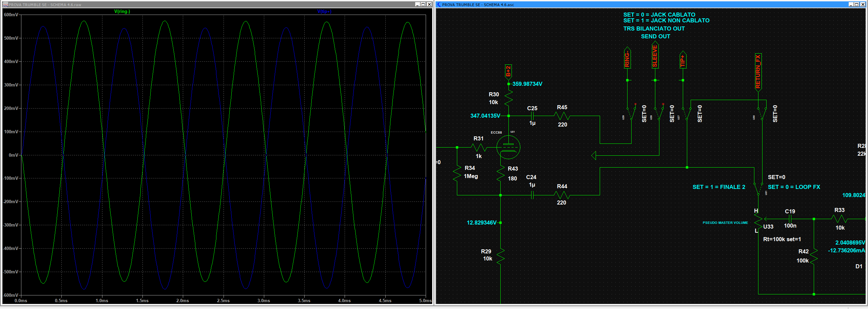Click the waveform .raw window title bar
Image resolution: width=868 pixels, height=309 pixels.
(x=204, y=4)
